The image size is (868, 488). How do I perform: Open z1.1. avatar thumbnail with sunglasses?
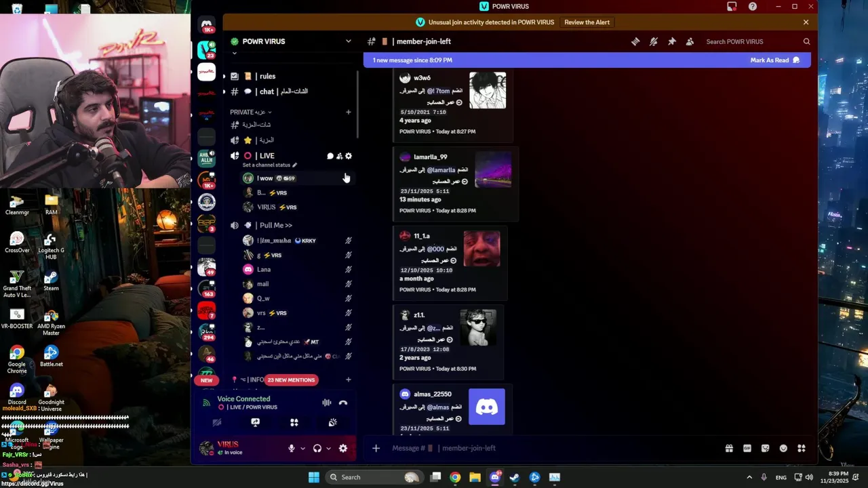(x=478, y=328)
